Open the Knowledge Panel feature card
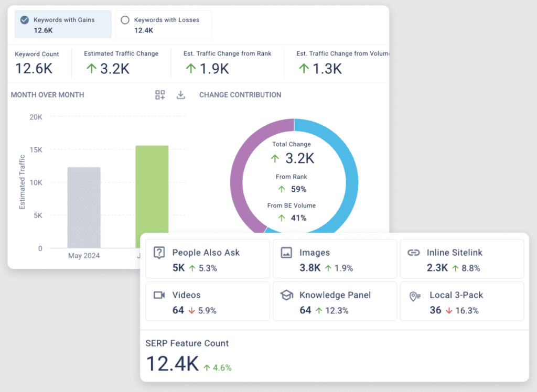This screenshot has width=537, height=392. tap(335, 301)
